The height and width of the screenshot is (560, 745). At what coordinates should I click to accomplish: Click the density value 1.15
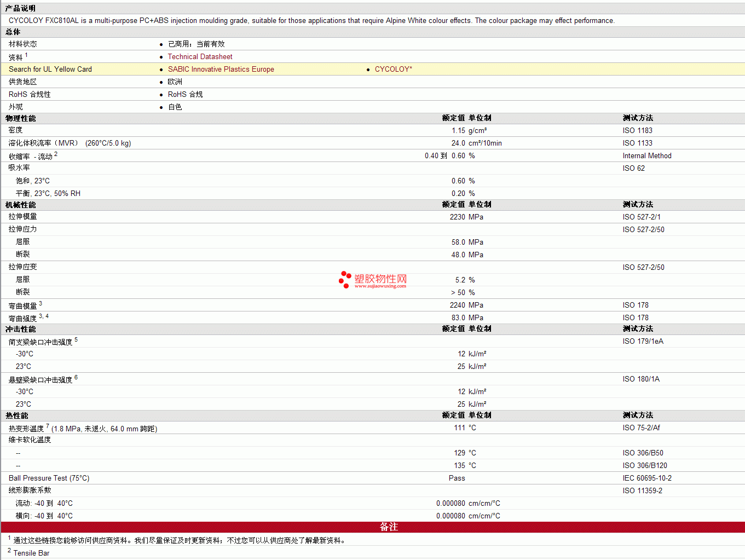458,131
